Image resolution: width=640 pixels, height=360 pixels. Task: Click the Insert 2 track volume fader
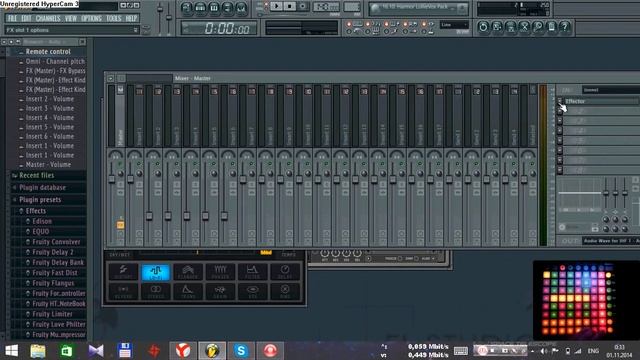coord(149,216)
